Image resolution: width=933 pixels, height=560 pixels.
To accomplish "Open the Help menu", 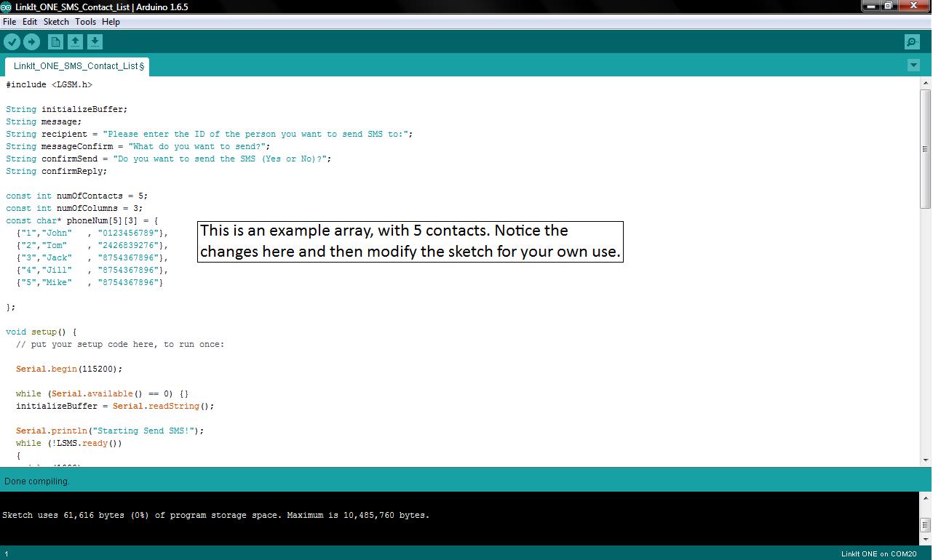I will (111, 22).
